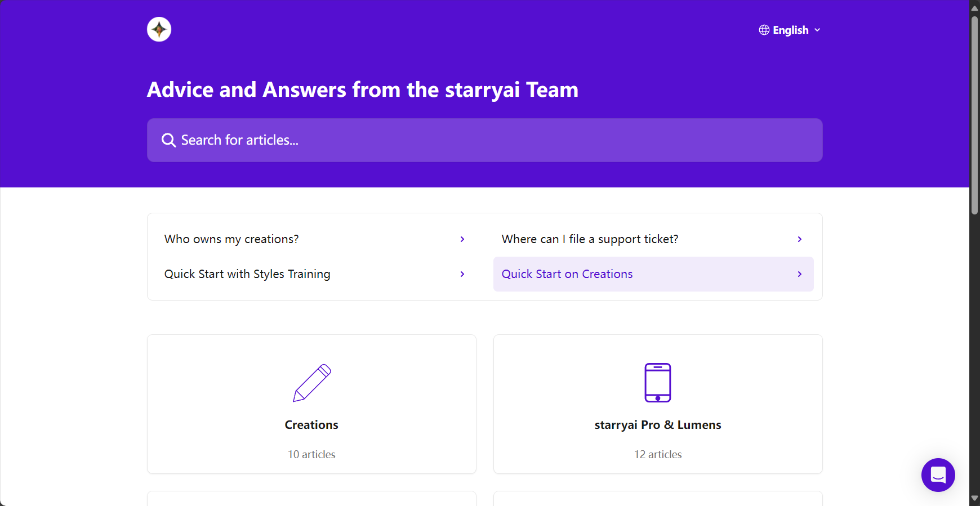The width and height of the screenshot is (980, 506).
Task: Click the '10 articles' count text
Action: point(311,454)
